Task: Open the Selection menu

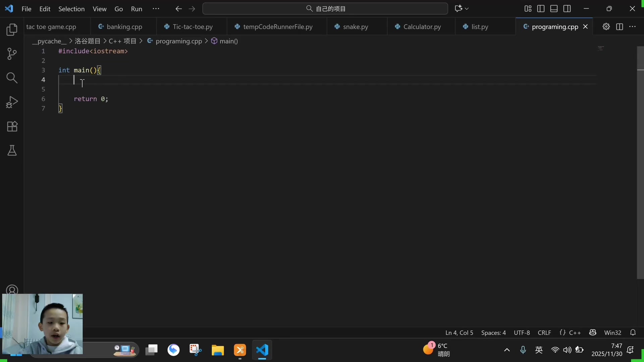Action: pyautogui.click(x=71, y=9)
